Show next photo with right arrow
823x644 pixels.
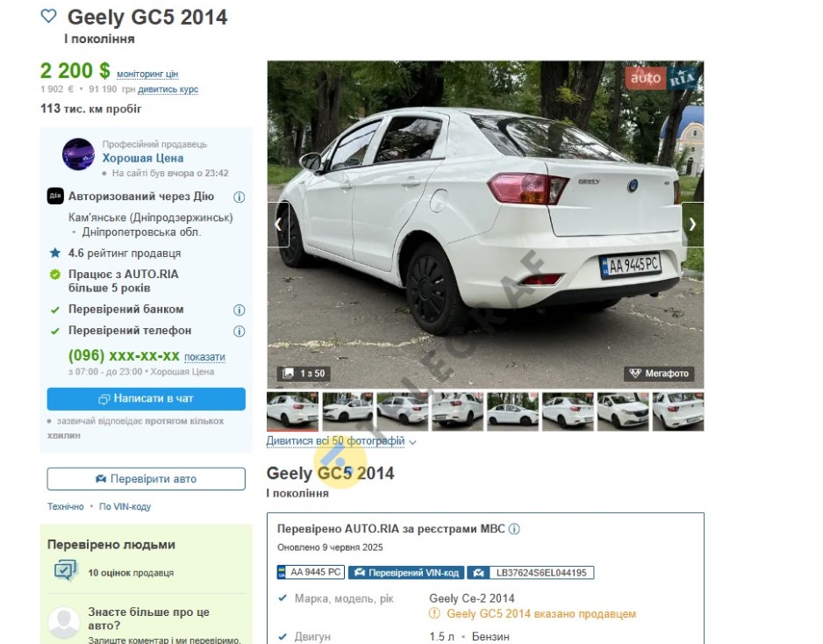point(693,224)
